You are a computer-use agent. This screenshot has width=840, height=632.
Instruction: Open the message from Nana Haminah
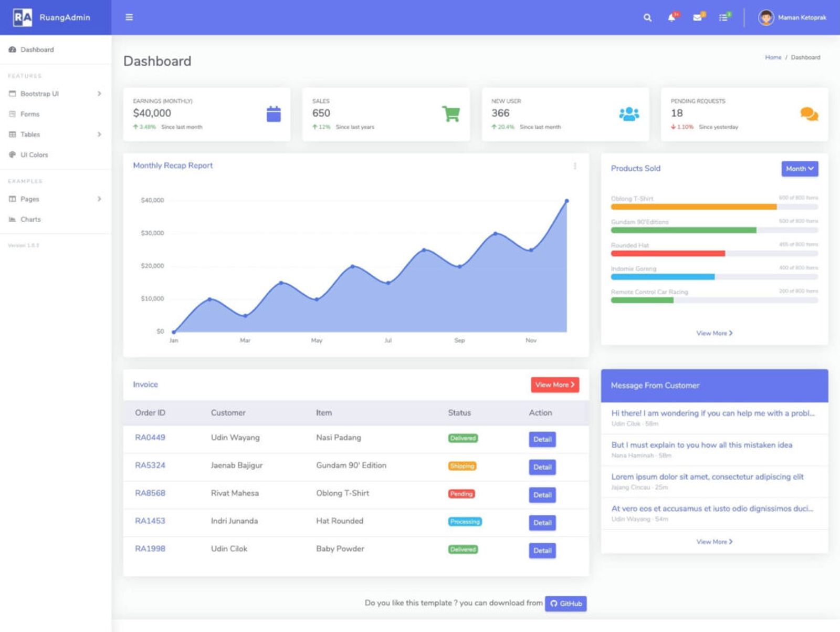[715, 450]
